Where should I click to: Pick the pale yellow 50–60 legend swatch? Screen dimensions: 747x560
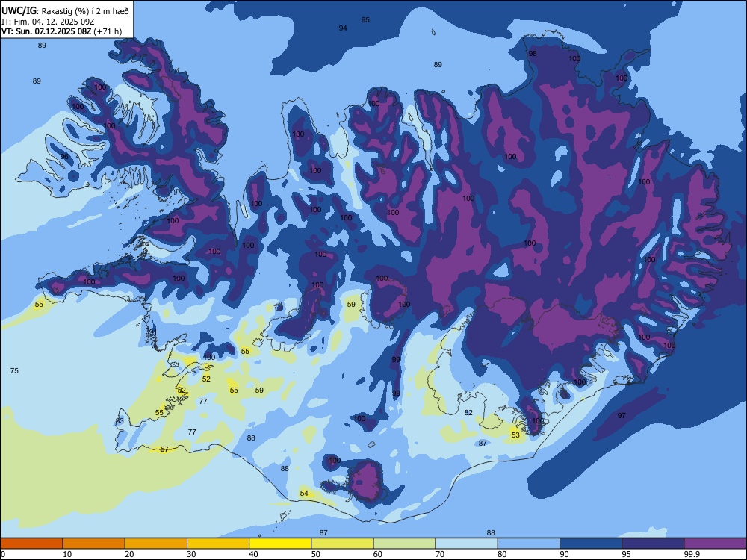coord(342,544)
